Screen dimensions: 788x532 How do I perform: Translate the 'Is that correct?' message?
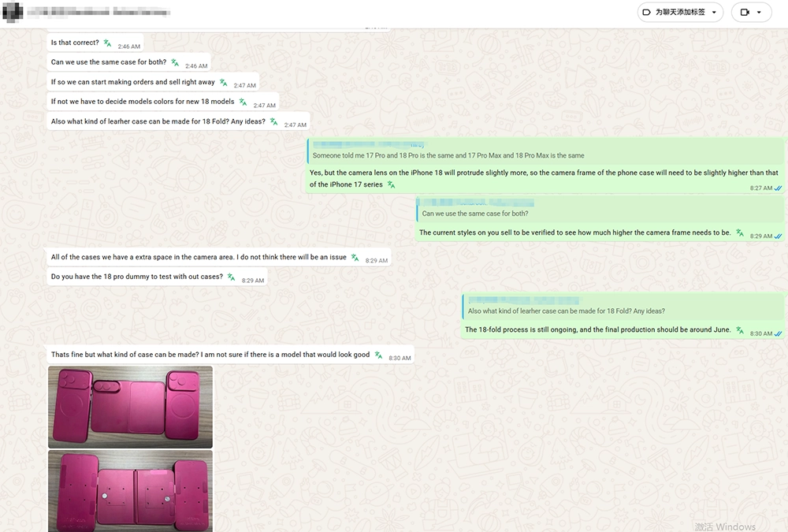[107, 43]
